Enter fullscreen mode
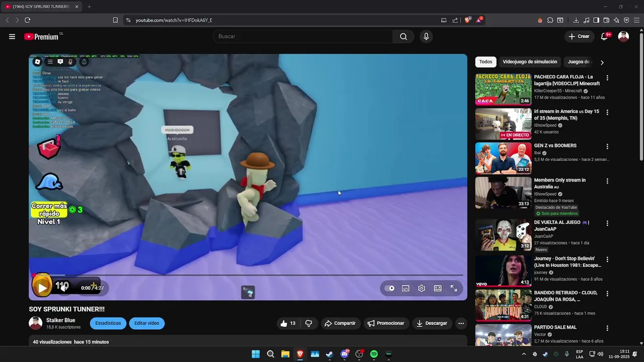 point(454,288)
